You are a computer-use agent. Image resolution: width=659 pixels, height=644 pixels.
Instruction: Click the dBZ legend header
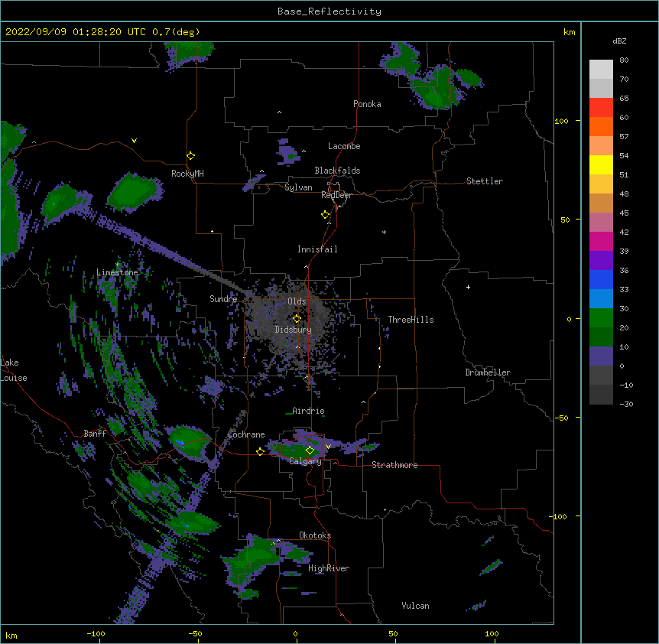coord(619,41)
